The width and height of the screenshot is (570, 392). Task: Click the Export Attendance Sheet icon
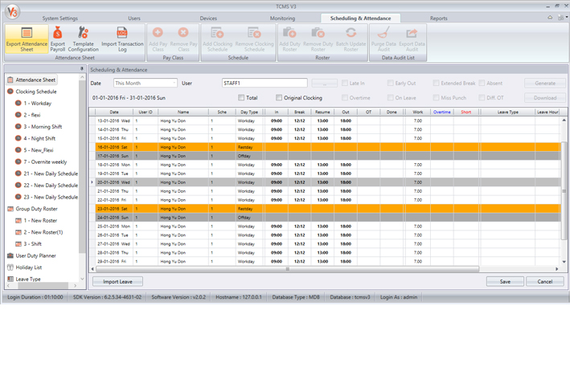click(27, 39)
